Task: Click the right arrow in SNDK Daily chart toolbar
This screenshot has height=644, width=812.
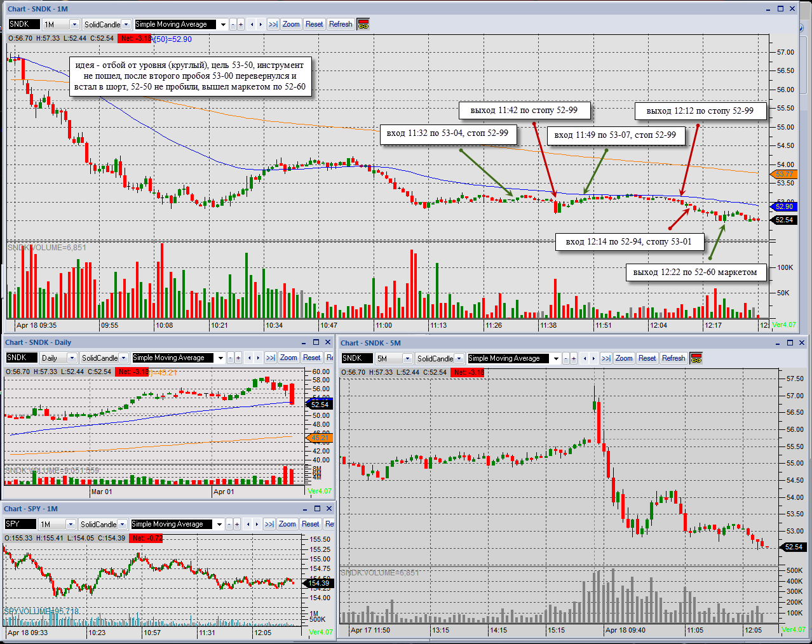Action: tap(258, 358)
